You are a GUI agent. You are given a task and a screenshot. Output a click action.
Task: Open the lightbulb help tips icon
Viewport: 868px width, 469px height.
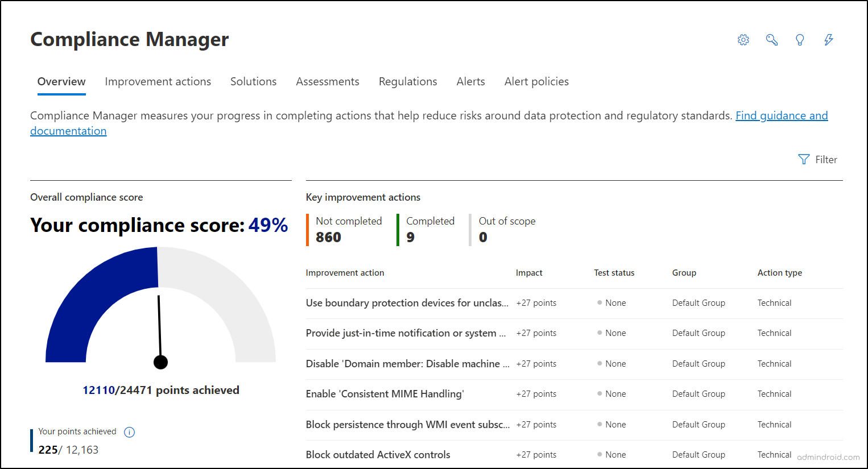(x=800, y=40)
